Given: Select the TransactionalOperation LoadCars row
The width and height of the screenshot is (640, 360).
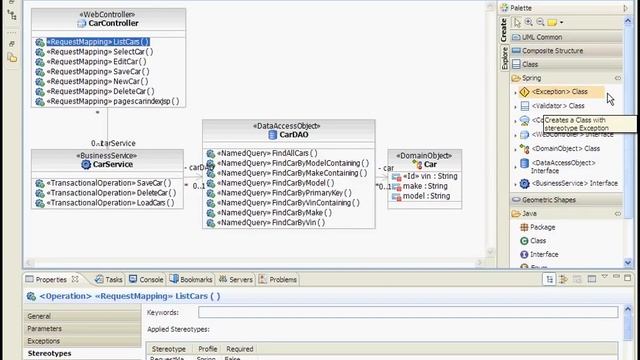Looking at the screenshot, I should coord(105,203).
